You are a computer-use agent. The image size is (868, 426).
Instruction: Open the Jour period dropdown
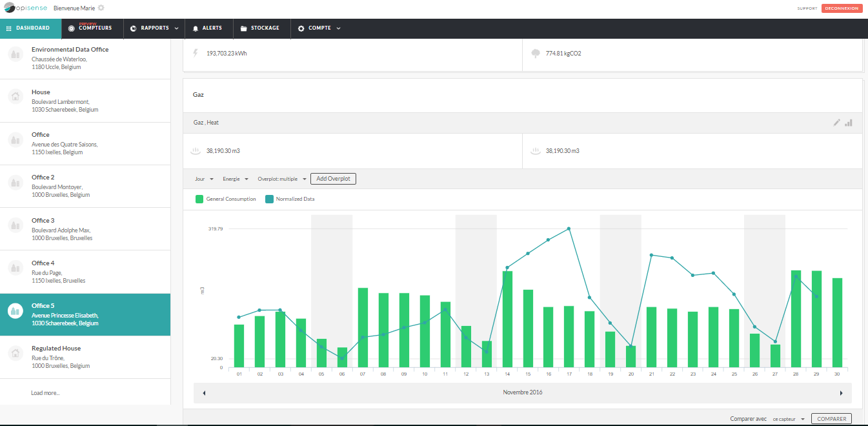204,179
